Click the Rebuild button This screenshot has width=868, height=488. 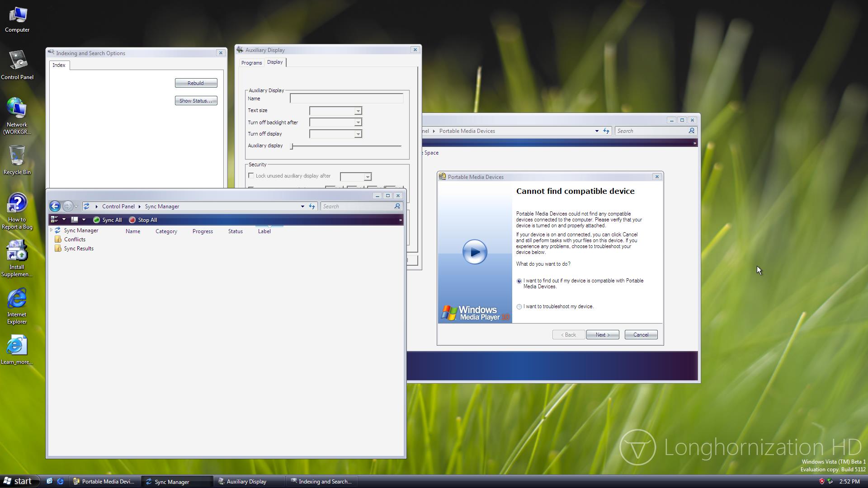click(x=196, y=83)
